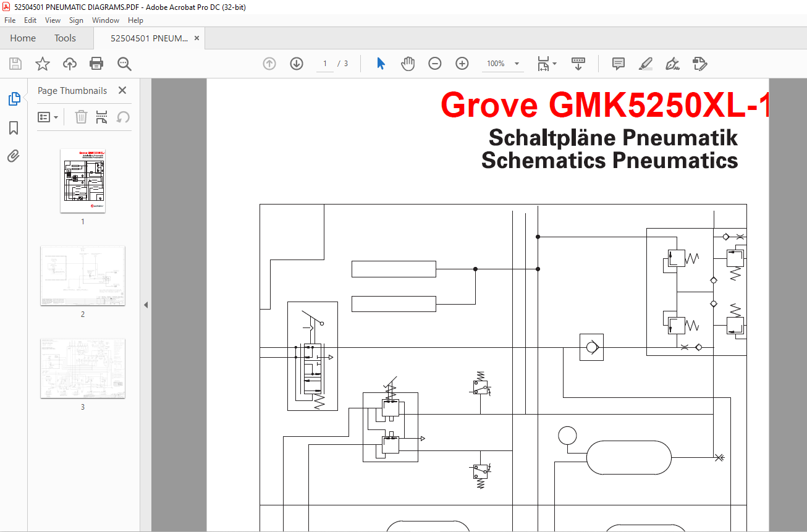Viewport: 807px width, 532px height.
Task: Rotate pages icon in thumbnails panel
Action: coord(123,117)
